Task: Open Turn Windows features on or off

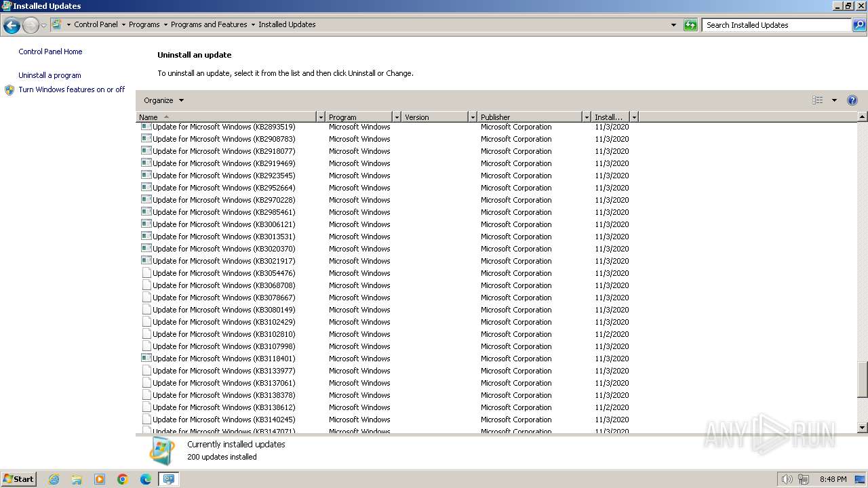Action: point(72,89)
